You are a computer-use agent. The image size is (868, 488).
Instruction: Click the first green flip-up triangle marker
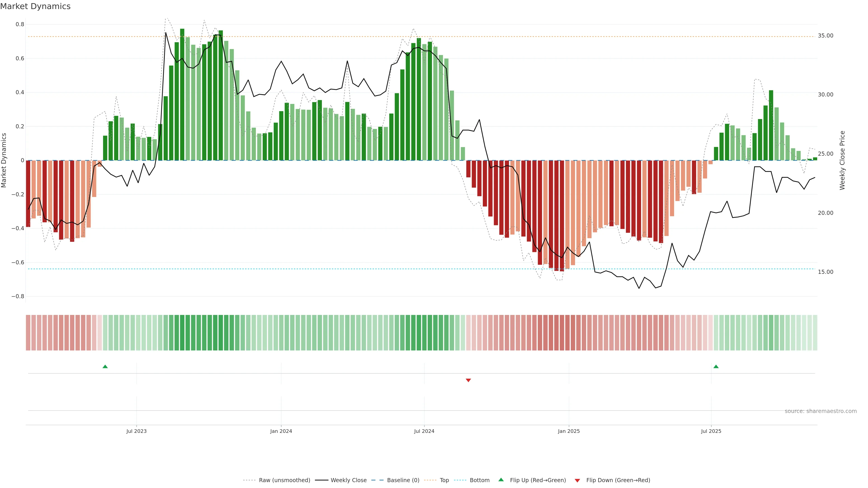tap(105, 366)
